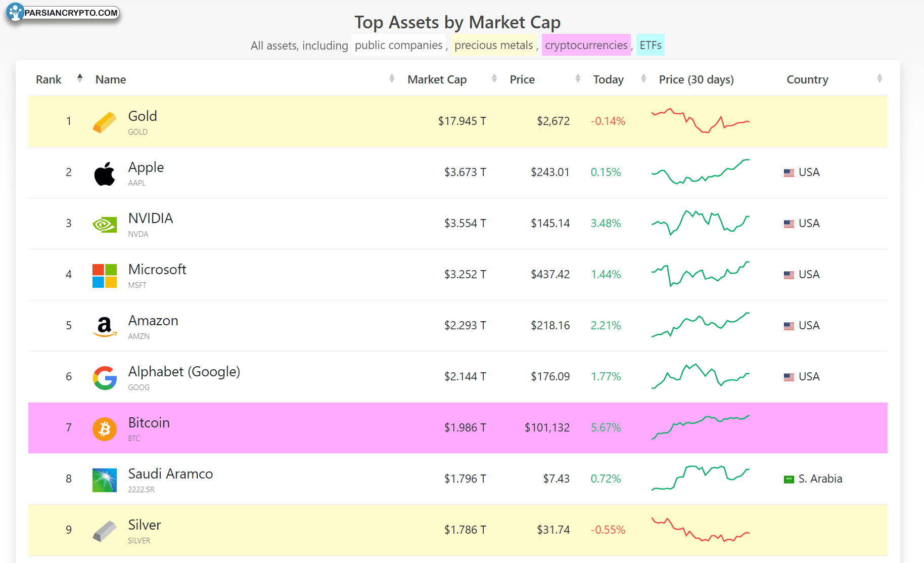Open the Alphabet (Google) name link

point(184,371)
